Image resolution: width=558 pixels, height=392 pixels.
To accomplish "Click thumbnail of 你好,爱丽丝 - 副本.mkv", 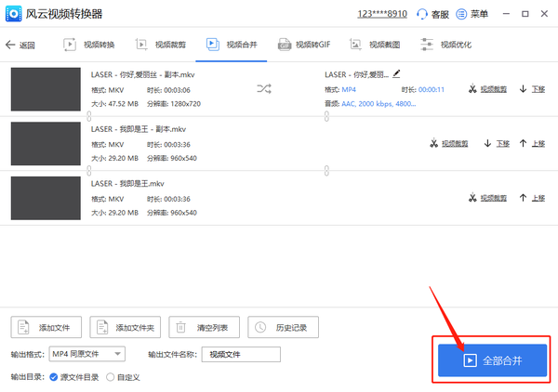I will point(46,89).
